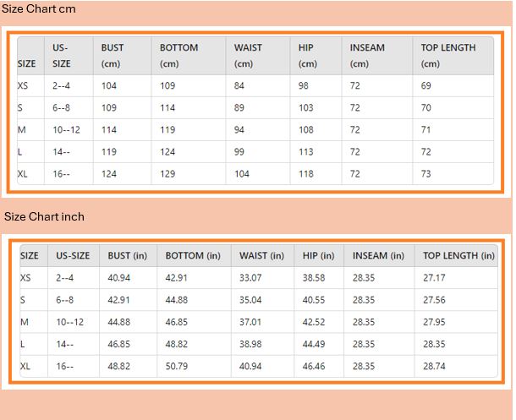This screenshot has width=516, height=420.
Task: Click the BOTTOM (in) column header
Action: pyautogui.click(x=192, y=255)
